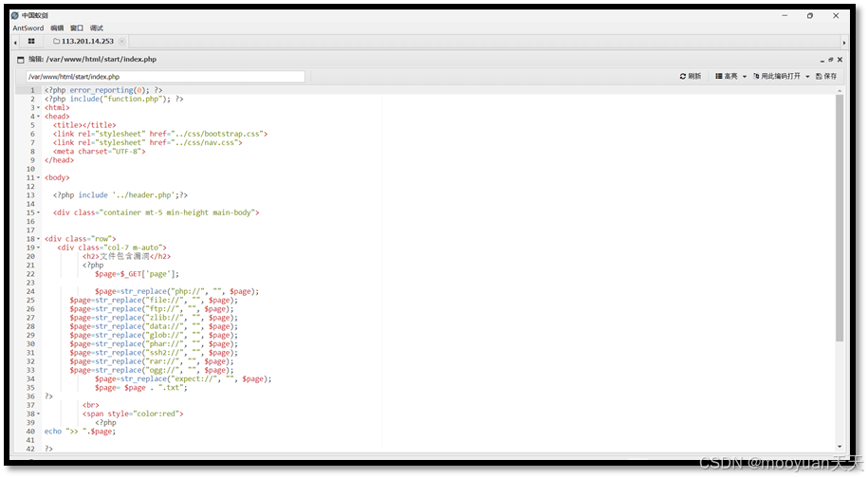This screenshot has width=868, height=478.
Task: Refresh the file with 刷新
Action: [691, 76]
